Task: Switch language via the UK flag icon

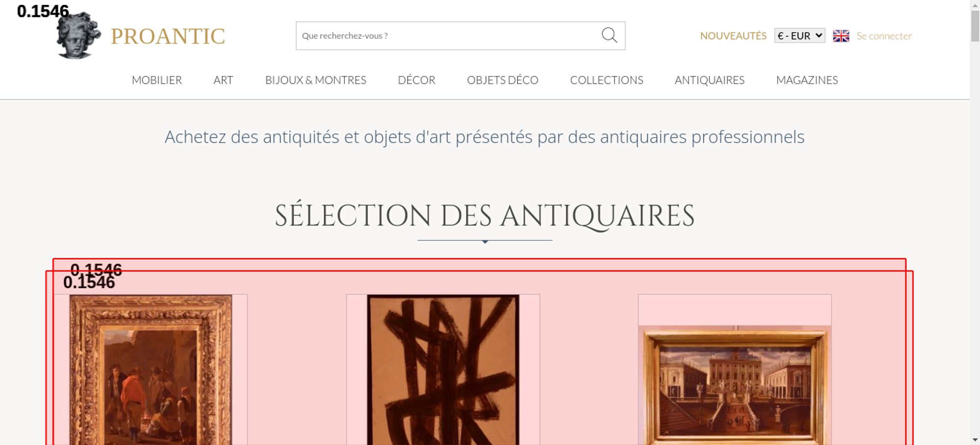Action: point(841,36)
